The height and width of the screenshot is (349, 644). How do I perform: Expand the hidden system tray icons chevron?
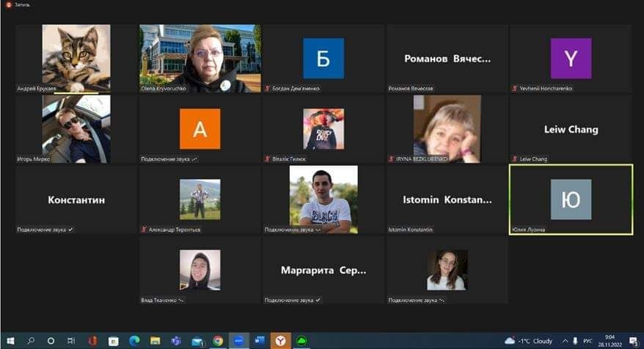(565, 341)
